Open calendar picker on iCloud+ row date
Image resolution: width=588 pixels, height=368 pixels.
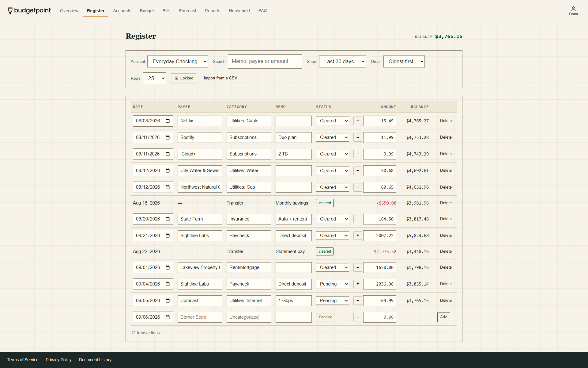pos(168,154)
